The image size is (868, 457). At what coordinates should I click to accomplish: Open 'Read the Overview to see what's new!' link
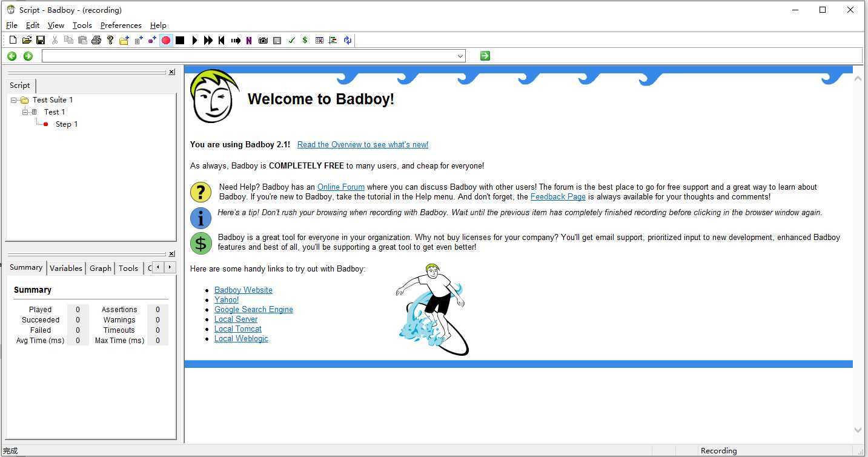tap(363, 145)
